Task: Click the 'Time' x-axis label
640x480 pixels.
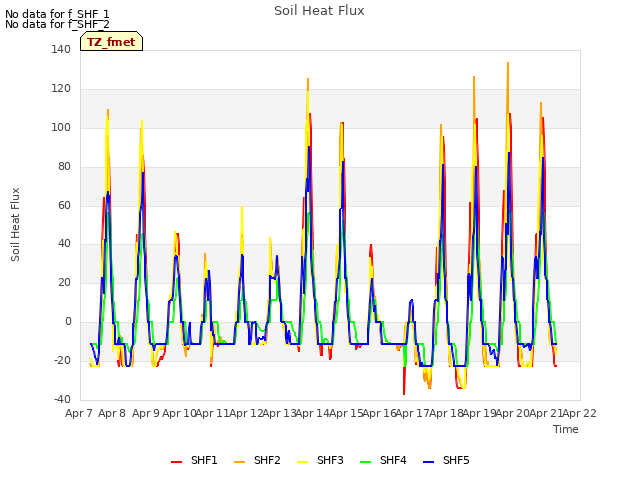Action: [x=566, y=429]
